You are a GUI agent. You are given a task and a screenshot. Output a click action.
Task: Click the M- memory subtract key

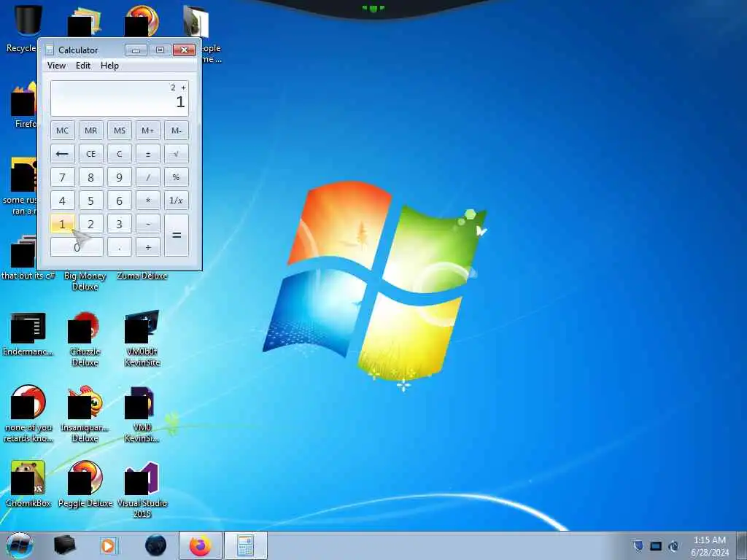pyautogui.click(x=177, y=131)
